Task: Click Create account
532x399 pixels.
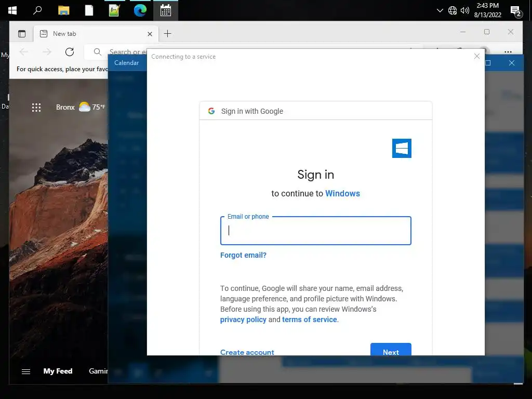Action: [247, 352]
